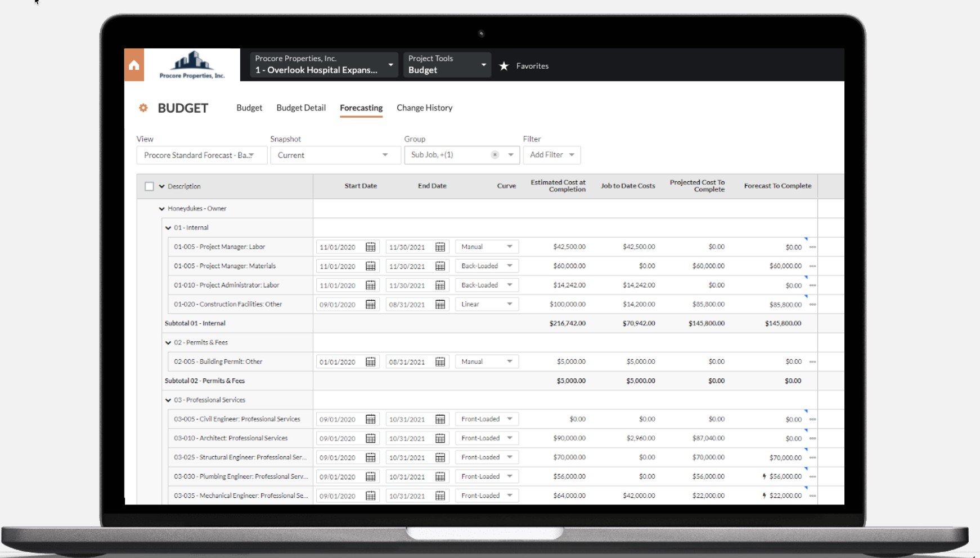Change curve for Construction Facilities: Other
This screenshot has height=558, width=980.
tap(487, 304)
